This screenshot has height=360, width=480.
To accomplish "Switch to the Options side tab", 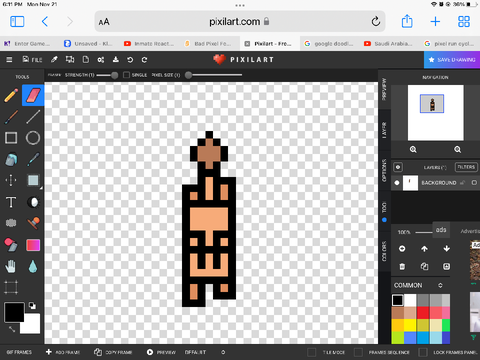I will coord(384,170).
